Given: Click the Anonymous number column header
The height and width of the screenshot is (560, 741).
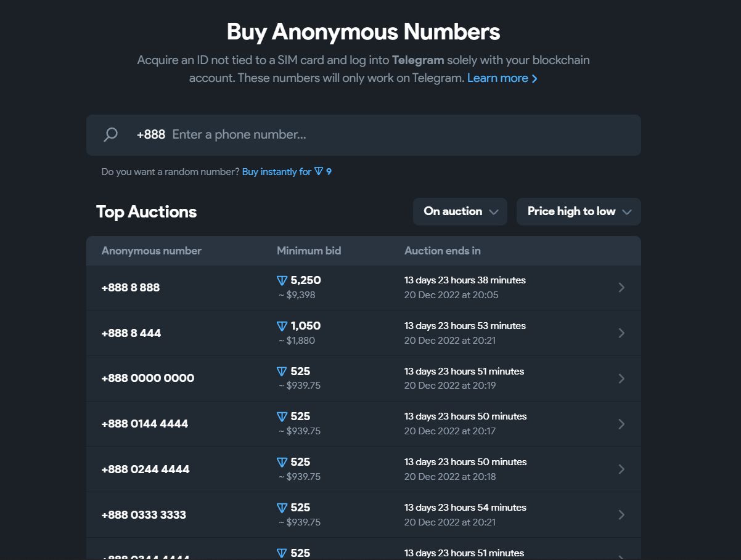Looking at the screenshot, I should click(152, 251).
